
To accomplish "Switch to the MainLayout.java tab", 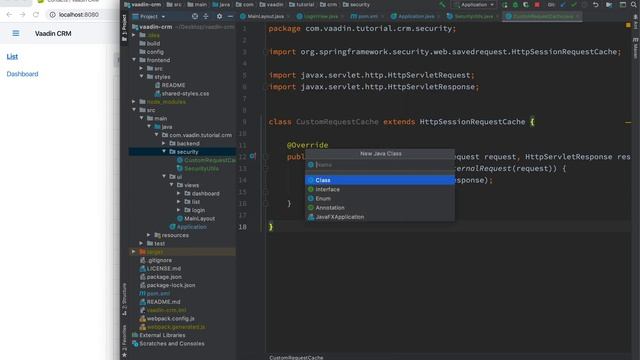I will pos(265,16).
